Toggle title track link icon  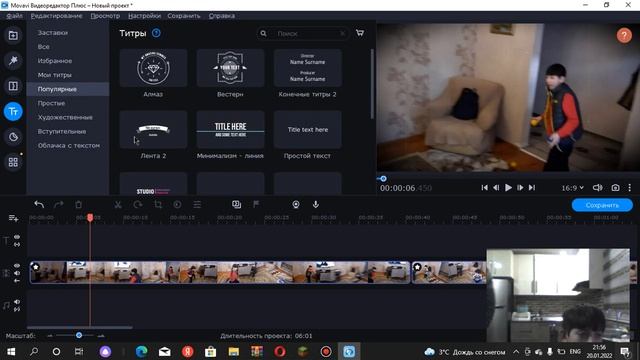pyautogui.click(x=17, y=244)
